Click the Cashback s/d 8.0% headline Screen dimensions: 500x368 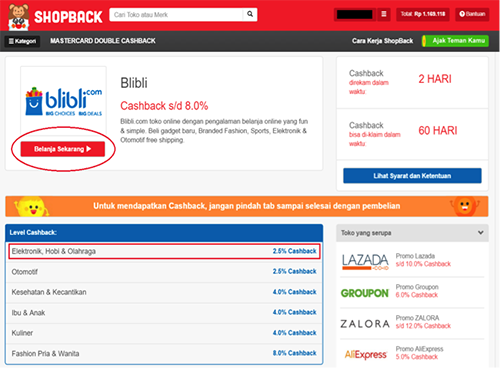pyautogui.click(x=164, y=106)
